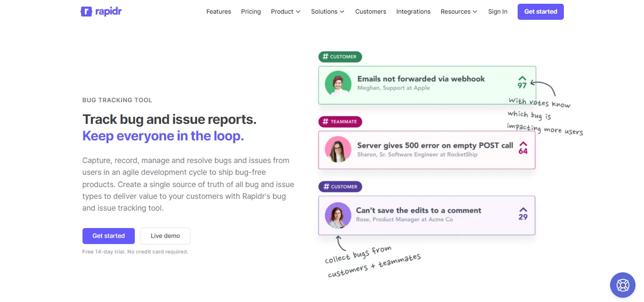
Task: Click 'Rose, Product Manager at Acme Co'
Action: pyautogui.click(x=405, y=219)
